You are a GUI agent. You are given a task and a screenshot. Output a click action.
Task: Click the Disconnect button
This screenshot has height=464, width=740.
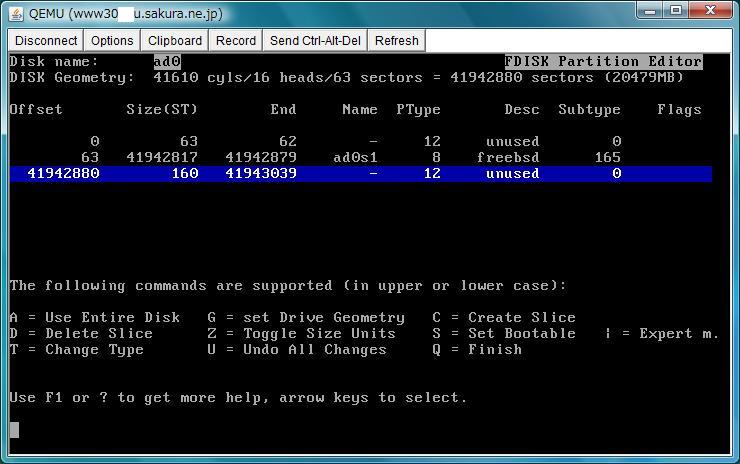point(46,41)
